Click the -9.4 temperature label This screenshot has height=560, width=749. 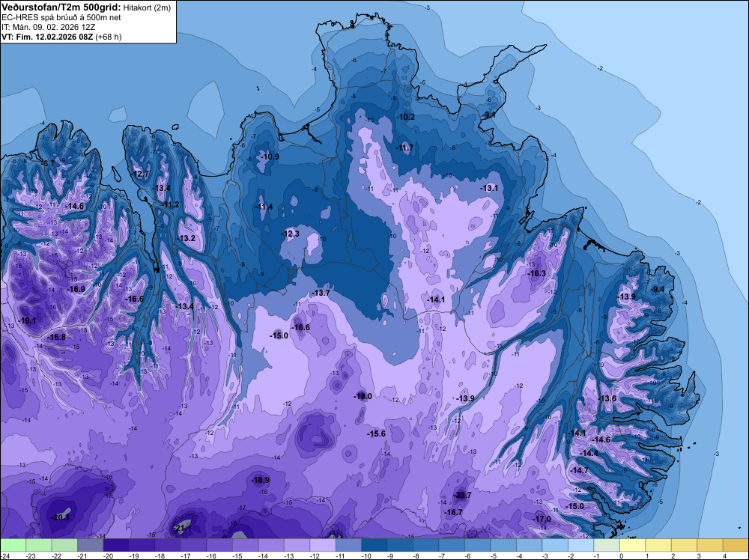click(658, 289)
